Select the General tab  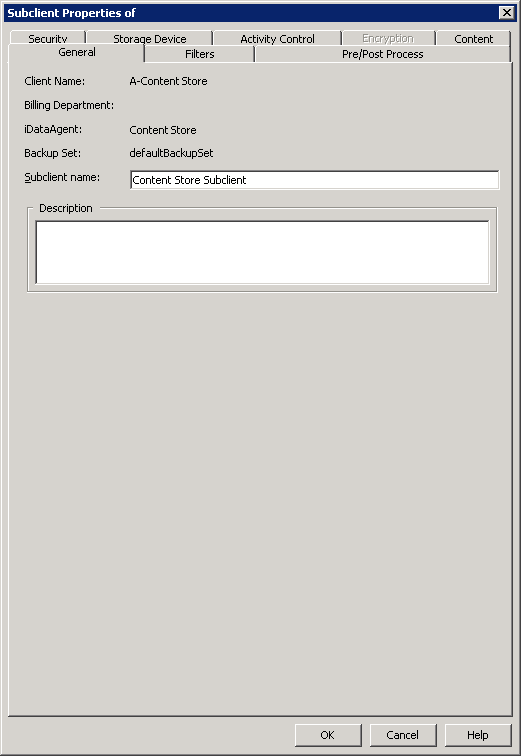pos(77,53)
